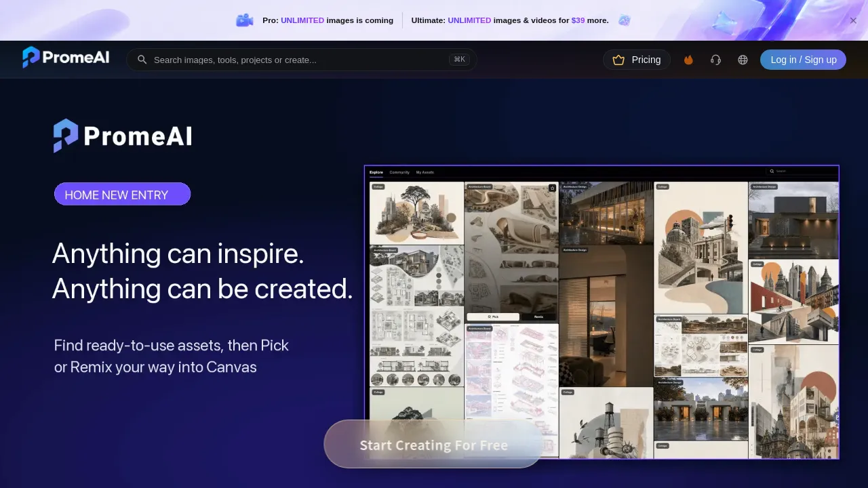Select the HOME NEW ENTRY pill button
The image size is (868, 488).
tap(123, 195)
